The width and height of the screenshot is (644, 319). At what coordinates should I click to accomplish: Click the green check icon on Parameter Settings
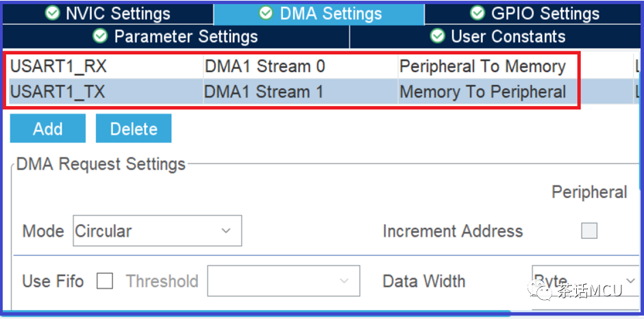pyautogui.click(x=100, y=36)
